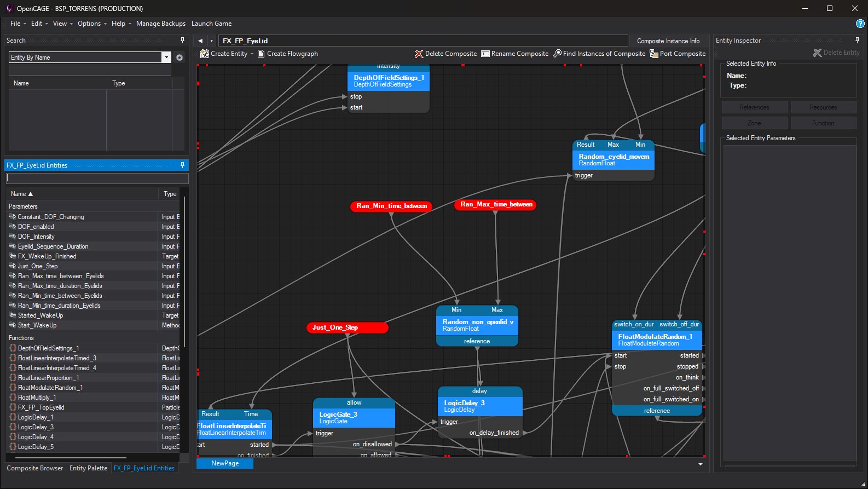The height and width of the screenshot is (489, 868).
Task: Select the Random_non_openlid node
Action: point(477,325)
